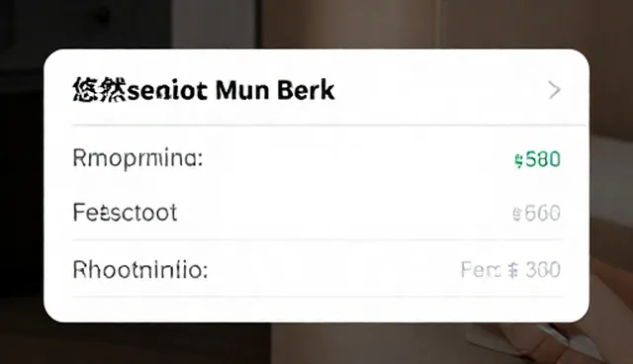
Task: Click the grey $660 amount
Action: click(x=536, y=214)
